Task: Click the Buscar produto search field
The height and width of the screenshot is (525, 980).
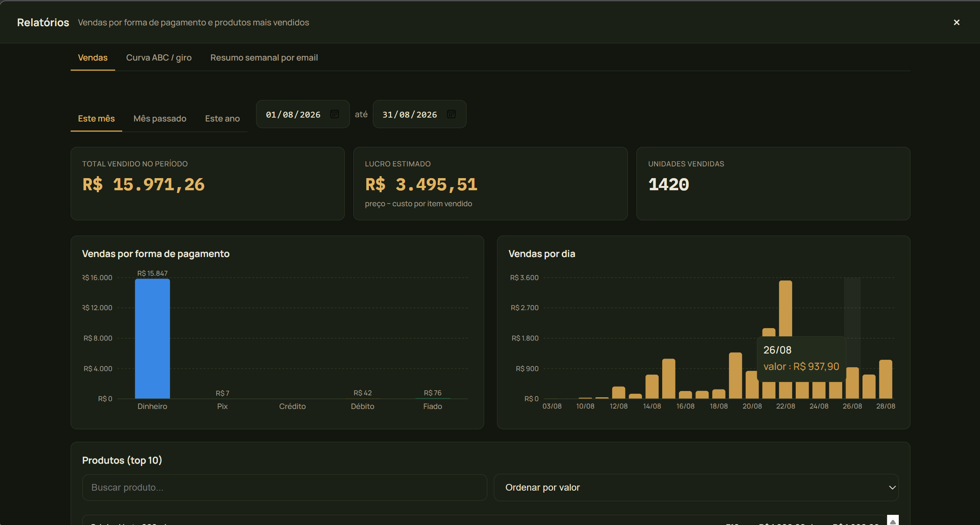Action: [285, 487]
